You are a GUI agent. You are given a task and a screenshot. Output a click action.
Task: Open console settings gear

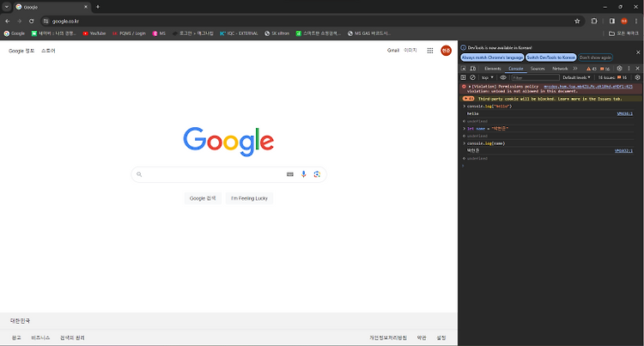point(637,77)
